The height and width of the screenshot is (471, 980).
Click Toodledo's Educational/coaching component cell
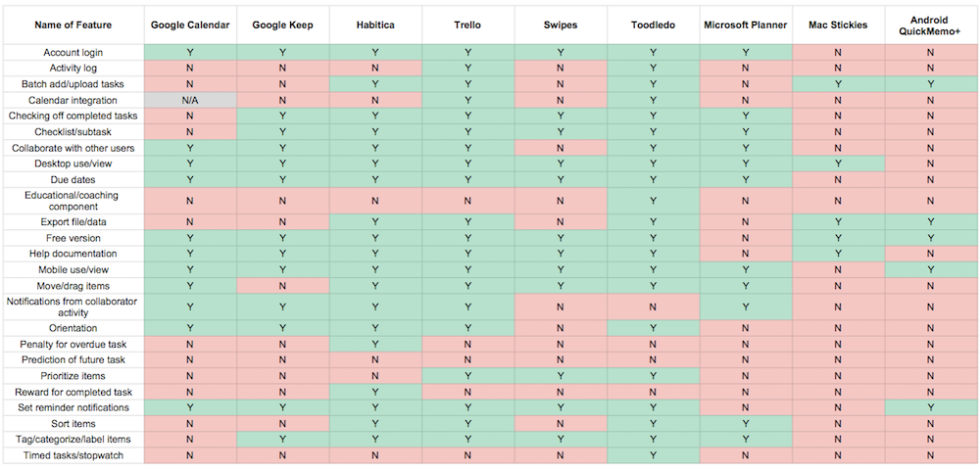pyautogui.click(x=653, y=202)
